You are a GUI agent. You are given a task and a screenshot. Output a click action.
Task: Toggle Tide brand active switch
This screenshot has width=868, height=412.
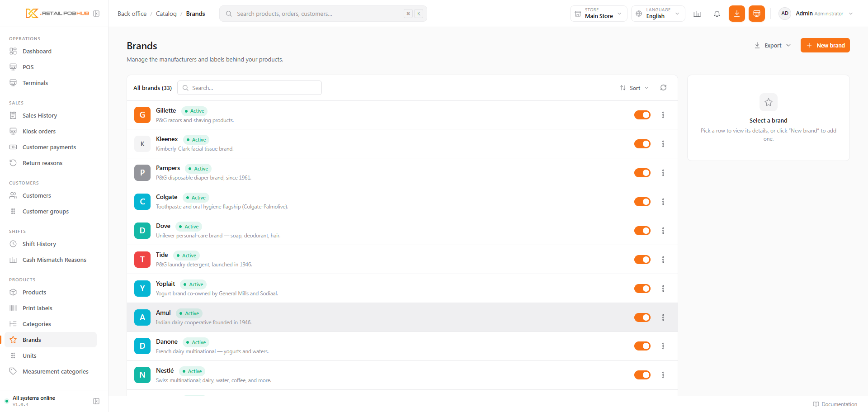tap(642, 260)
